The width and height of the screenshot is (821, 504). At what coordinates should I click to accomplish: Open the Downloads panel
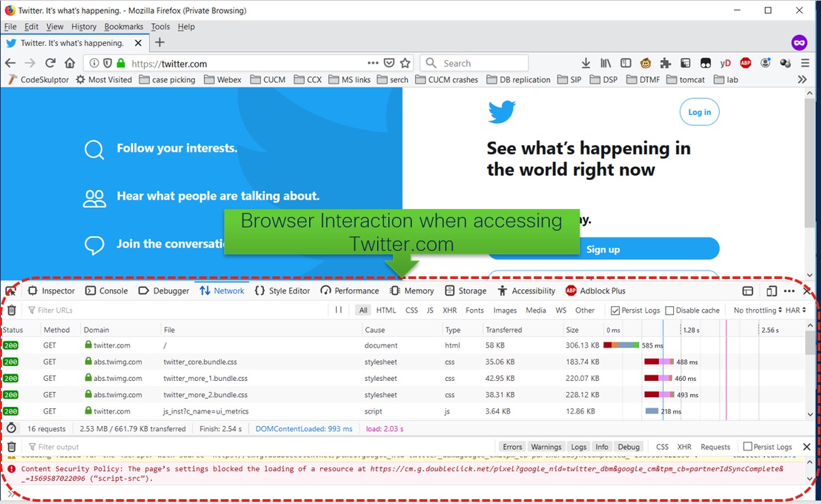(586, 63)
